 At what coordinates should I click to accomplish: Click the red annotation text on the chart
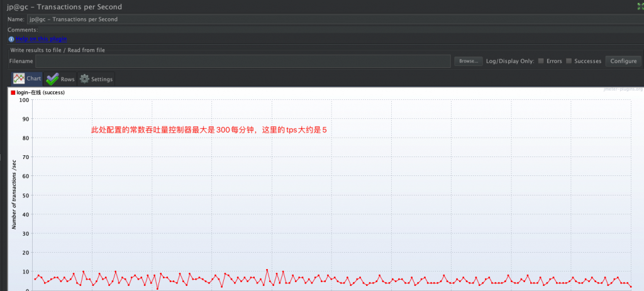209,130
